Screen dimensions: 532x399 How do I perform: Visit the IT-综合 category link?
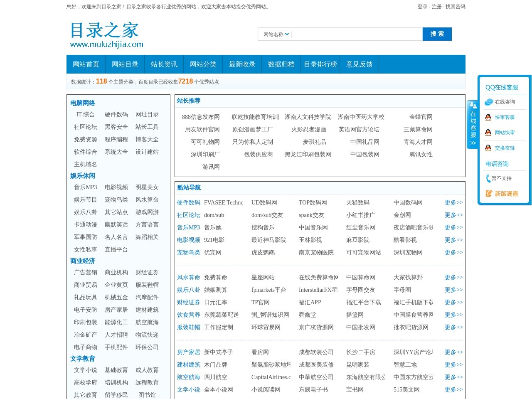pyautogui.click(x=85, y=115)
